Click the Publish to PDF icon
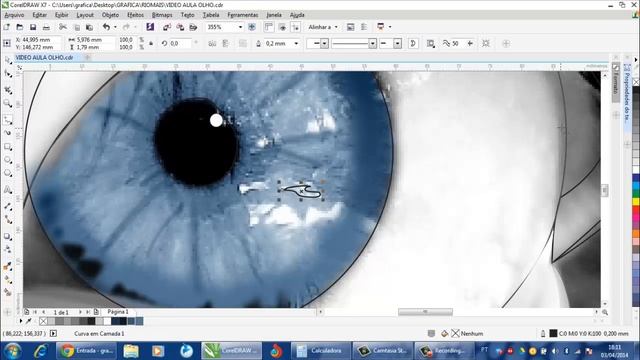Screen dimensions: 640x360 click(193, 27)
